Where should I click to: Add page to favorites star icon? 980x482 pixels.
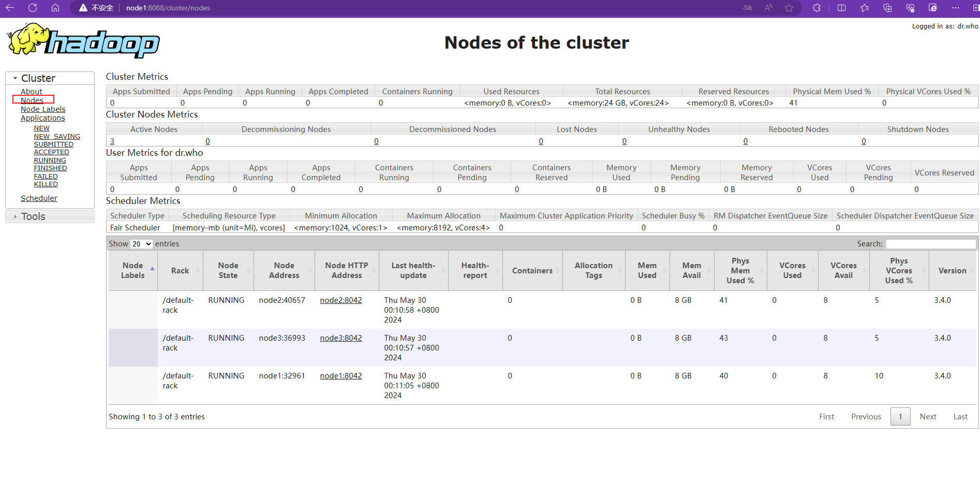pos(789,8)
